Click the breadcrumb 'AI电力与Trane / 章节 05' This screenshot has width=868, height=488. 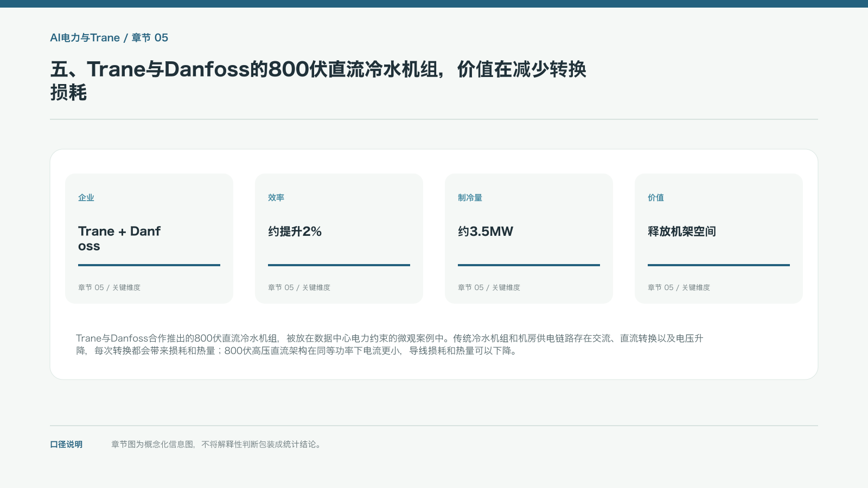coord(109,38)
